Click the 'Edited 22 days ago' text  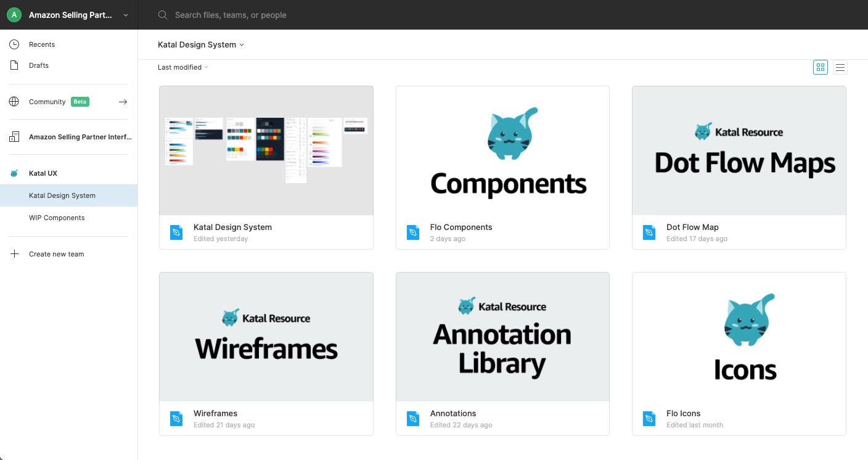[x=461, y=425]
